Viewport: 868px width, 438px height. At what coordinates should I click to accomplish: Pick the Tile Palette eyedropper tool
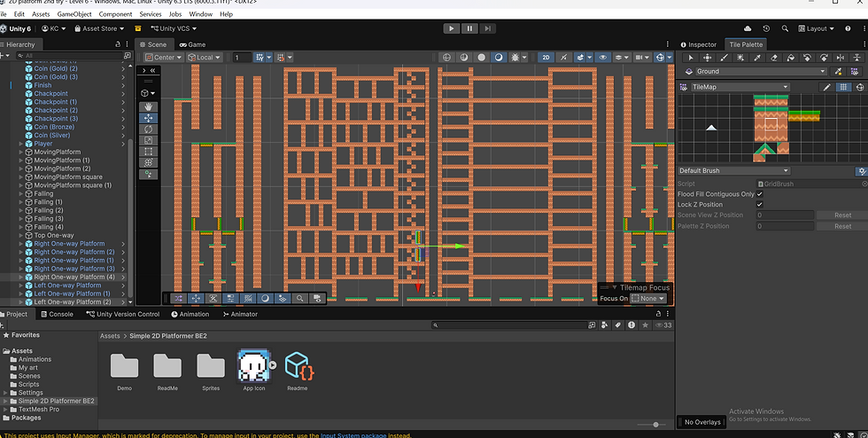(756, 58)
